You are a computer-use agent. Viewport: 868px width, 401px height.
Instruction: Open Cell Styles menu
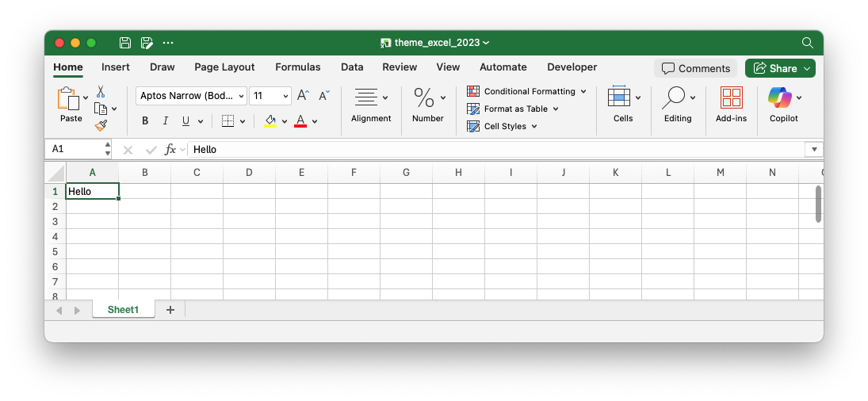point(502,126)
